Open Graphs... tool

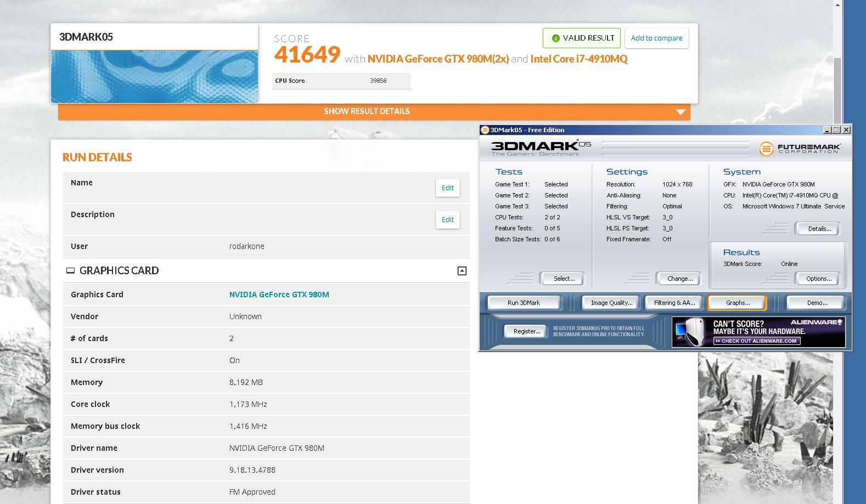tap(736, 303)
